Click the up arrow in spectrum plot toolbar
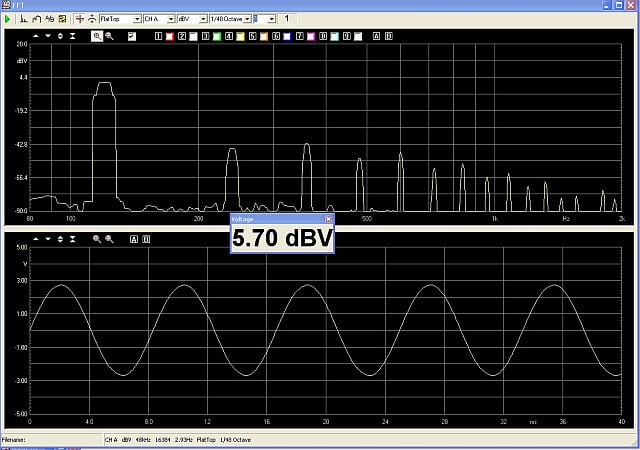The width and height of the screenshot is (640, 450). click(35, 36)
